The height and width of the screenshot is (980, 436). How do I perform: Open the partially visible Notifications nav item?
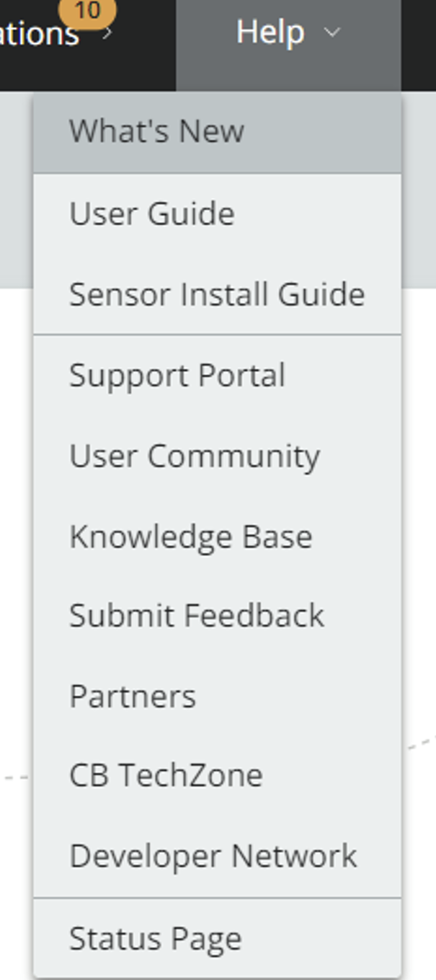pos(40,34)
